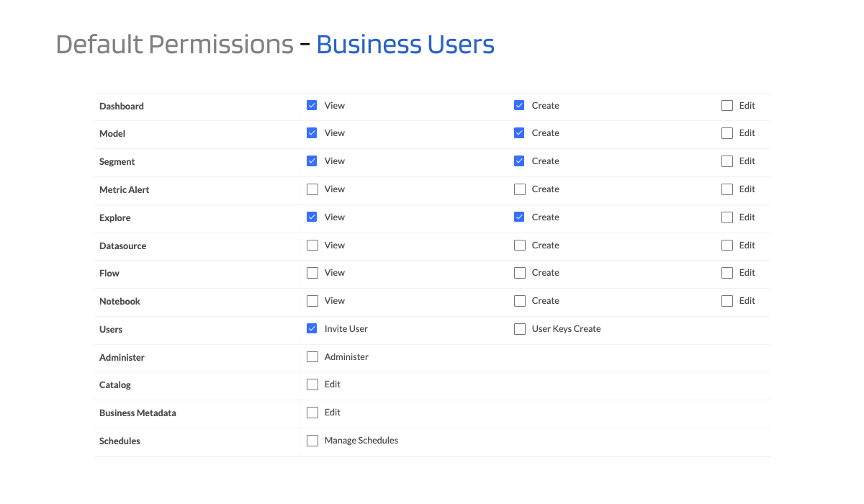
Task: Uncheck Segment Create permission
Action: coord(519,161)
